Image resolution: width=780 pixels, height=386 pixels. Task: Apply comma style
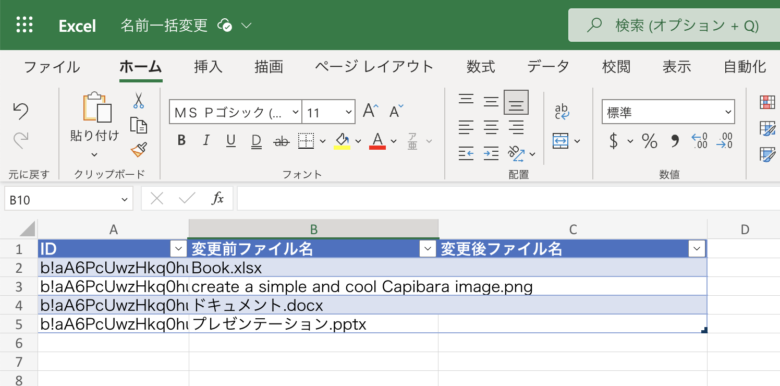[675, 142]
